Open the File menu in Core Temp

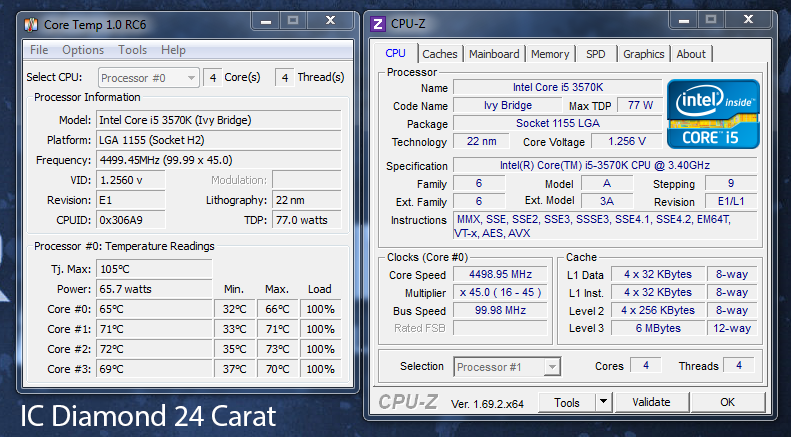39,50
